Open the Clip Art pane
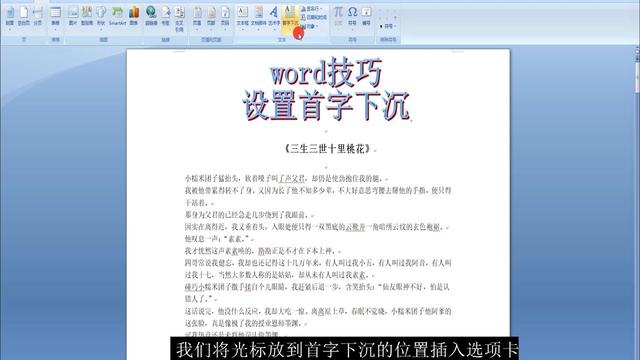The image size is (640, 360). click(87, 17)
